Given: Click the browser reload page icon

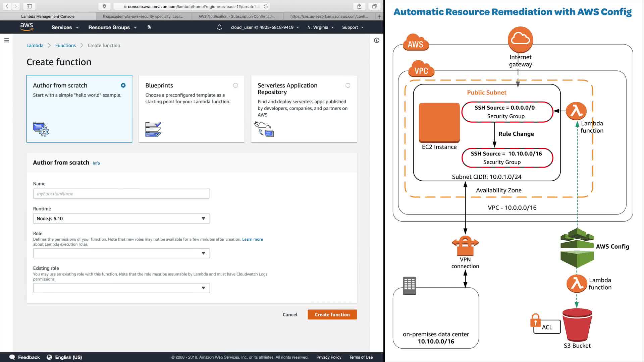Looking at the screenshot, I should click(266, 6).
